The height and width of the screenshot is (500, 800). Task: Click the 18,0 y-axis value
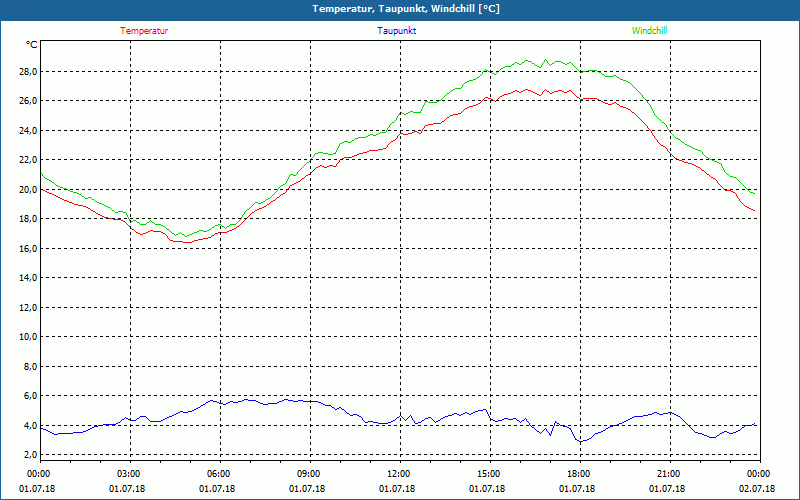29,219
